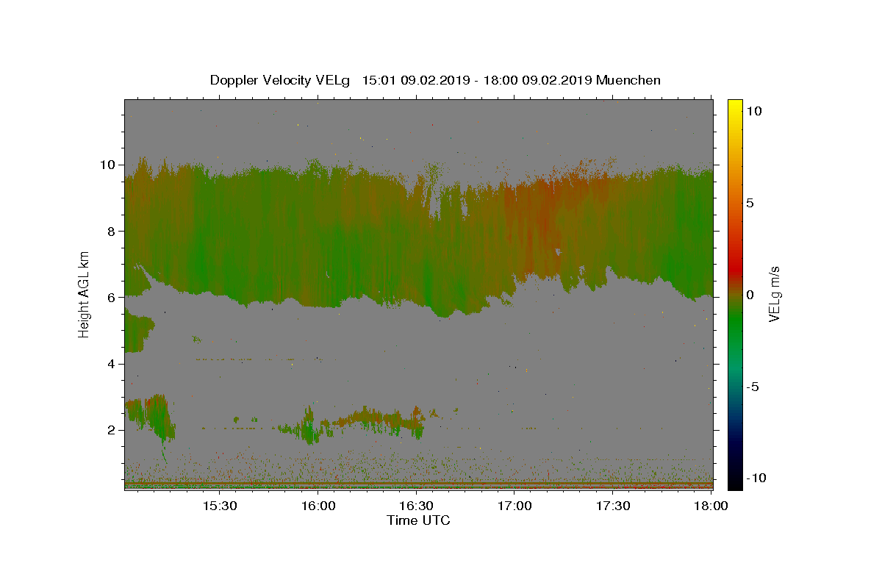This screenshot has height=588, width=882.
Task: Click the colorbar label '-5'
Action: [x=752, y=387]
